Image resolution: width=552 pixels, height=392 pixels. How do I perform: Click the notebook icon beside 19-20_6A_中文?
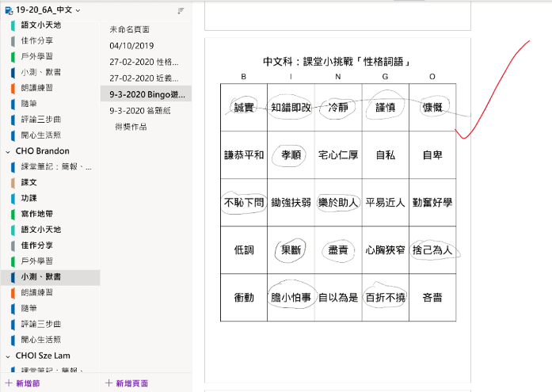(8, 10)
